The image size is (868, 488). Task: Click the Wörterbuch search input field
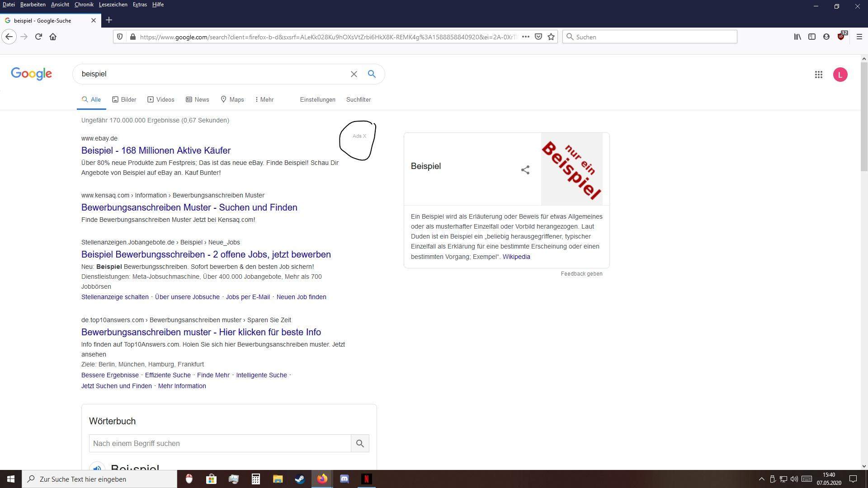tap(220, 443)
